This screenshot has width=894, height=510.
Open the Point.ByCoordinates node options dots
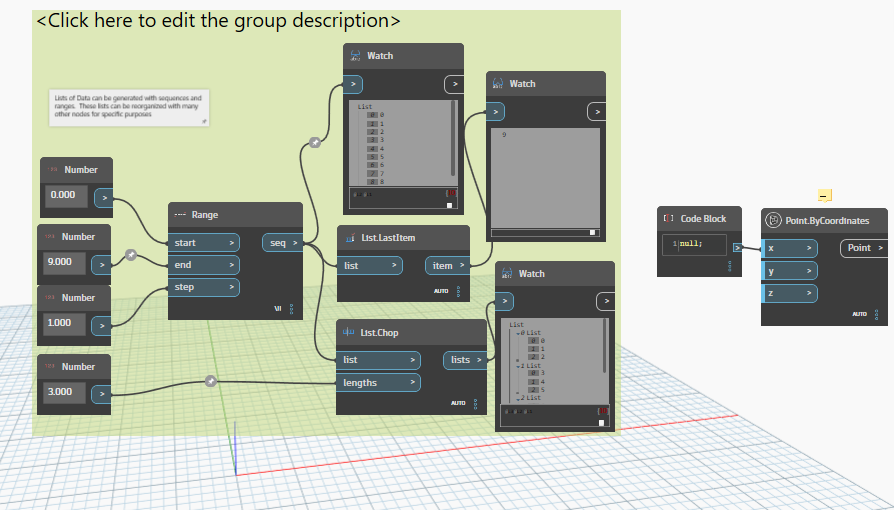click(876, 314)
